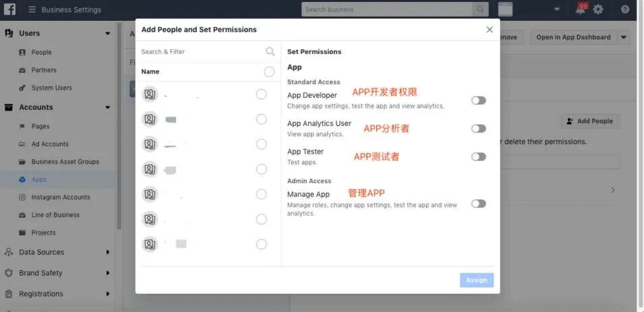Click the Registrations clipboard icon
This screenshot has height=312, width=644.
(x=9, y=294)
